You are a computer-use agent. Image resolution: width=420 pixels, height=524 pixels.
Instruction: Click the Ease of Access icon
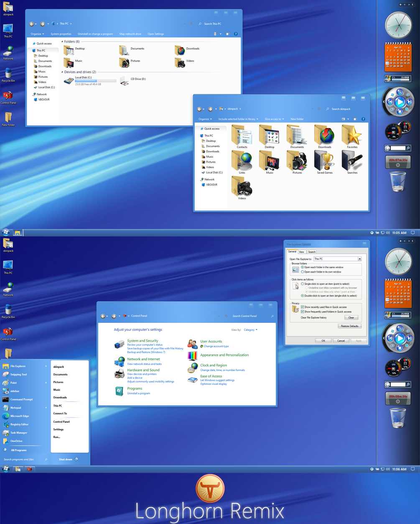point(193,379)
